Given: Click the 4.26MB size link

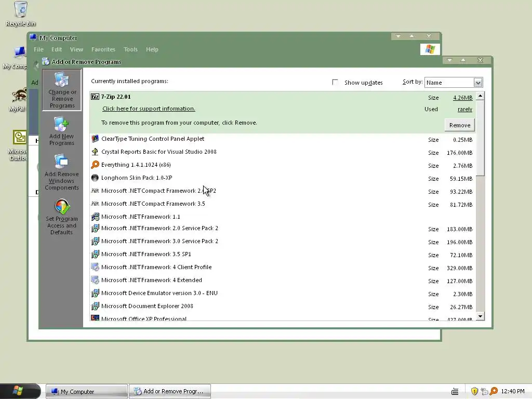Looking at the screenshot, I should coord(462,98).
